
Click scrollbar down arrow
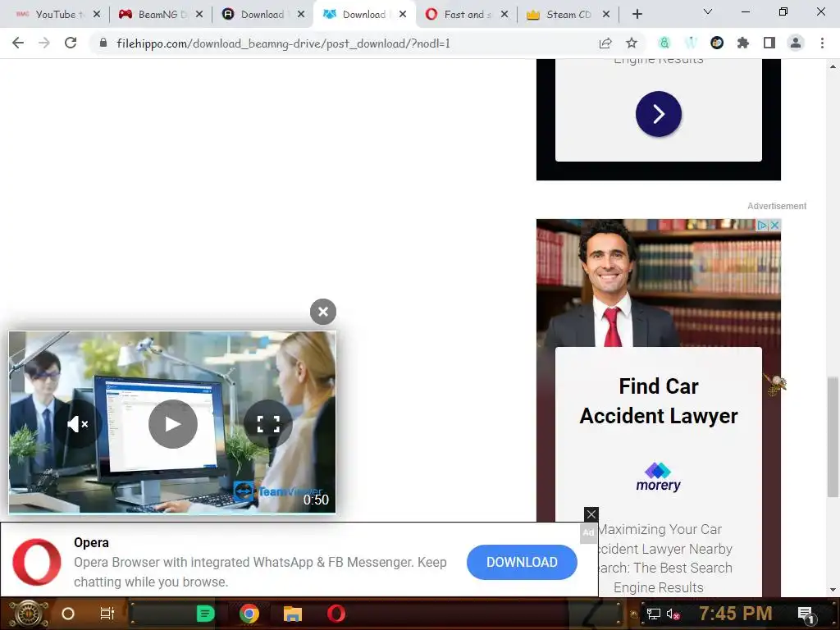click(x=833, y=590)
